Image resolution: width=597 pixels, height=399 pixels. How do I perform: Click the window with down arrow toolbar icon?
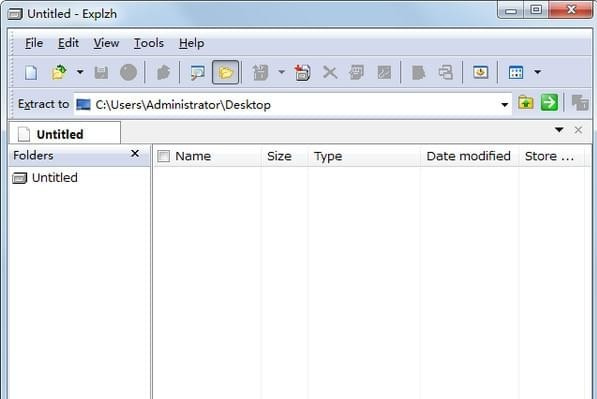[480, 72]
